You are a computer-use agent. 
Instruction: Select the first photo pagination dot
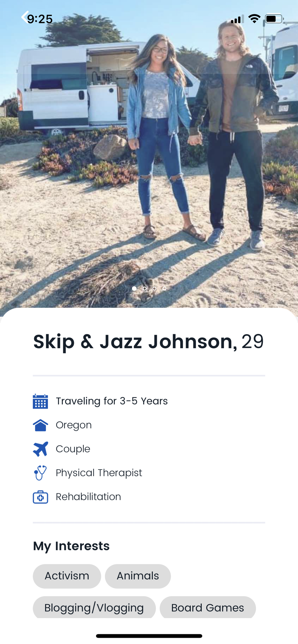point(134,288)
